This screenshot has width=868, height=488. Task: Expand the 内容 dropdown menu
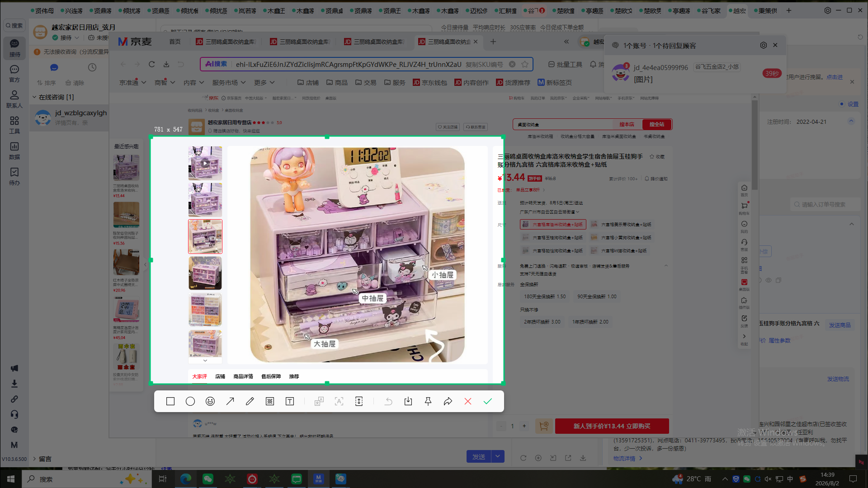[193, 83]
